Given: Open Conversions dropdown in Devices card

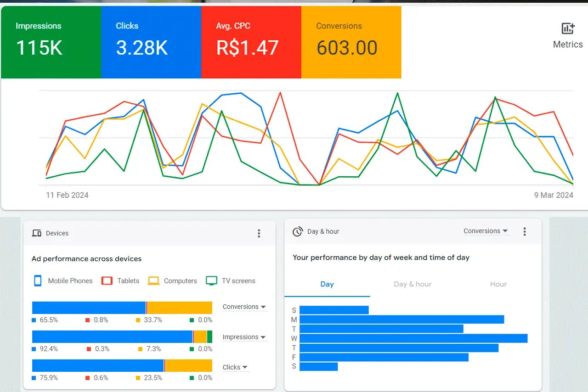Looking at the screenshot, I should click(244, 307).
